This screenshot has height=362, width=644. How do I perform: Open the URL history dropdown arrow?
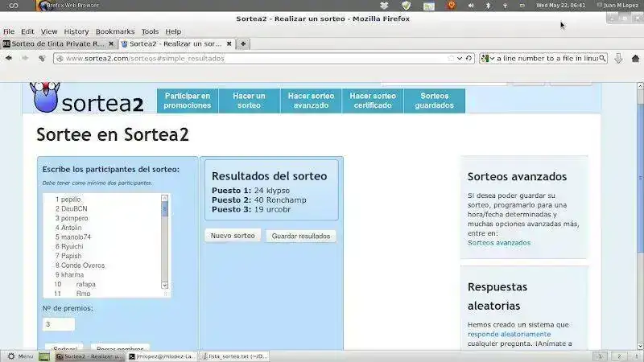pyautogui.click(x=460, y=58)
